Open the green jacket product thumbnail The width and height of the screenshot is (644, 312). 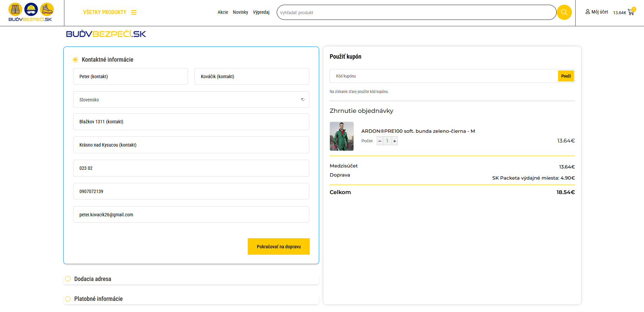click(341, 136)
